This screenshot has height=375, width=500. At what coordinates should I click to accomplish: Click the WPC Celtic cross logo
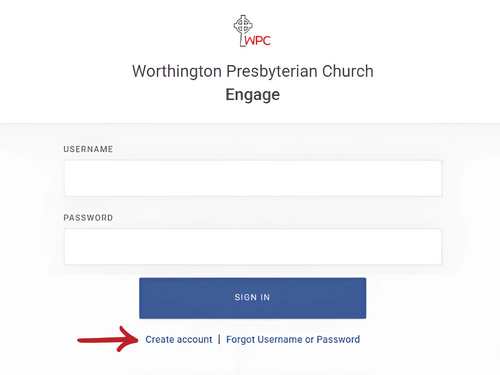click(x=252, y=31)
